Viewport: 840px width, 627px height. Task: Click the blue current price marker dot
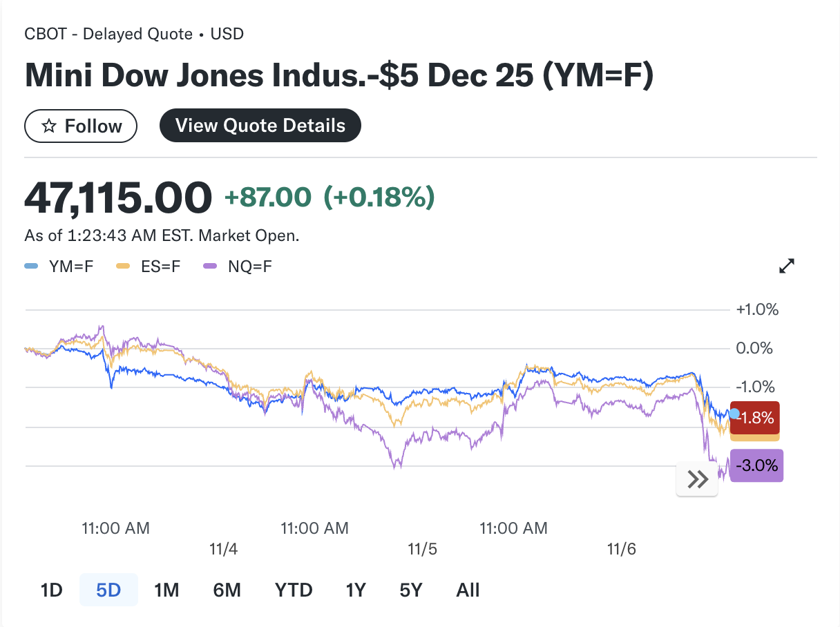tap(735, 414)
